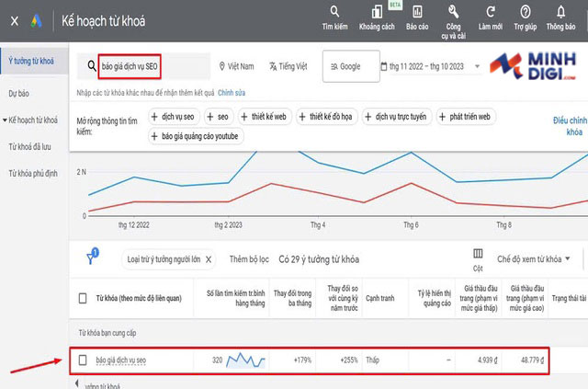Open the Cột columns icon
Image resolution: width=588 pixels, height=389 pixels.
pyautogui.click(x=478, y=254)
